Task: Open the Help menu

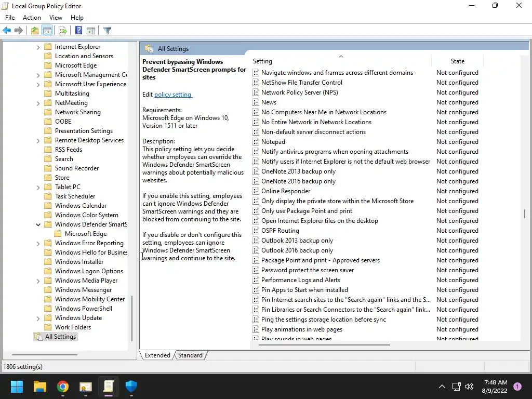Action: pos(77,18)
